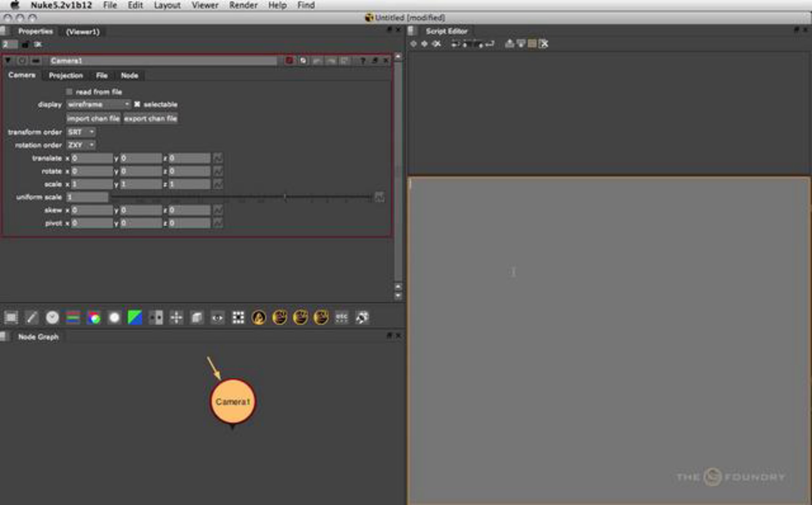The image size is (812, 505).
Task: Click the translate x input field
Action: (x=92, y=158)
